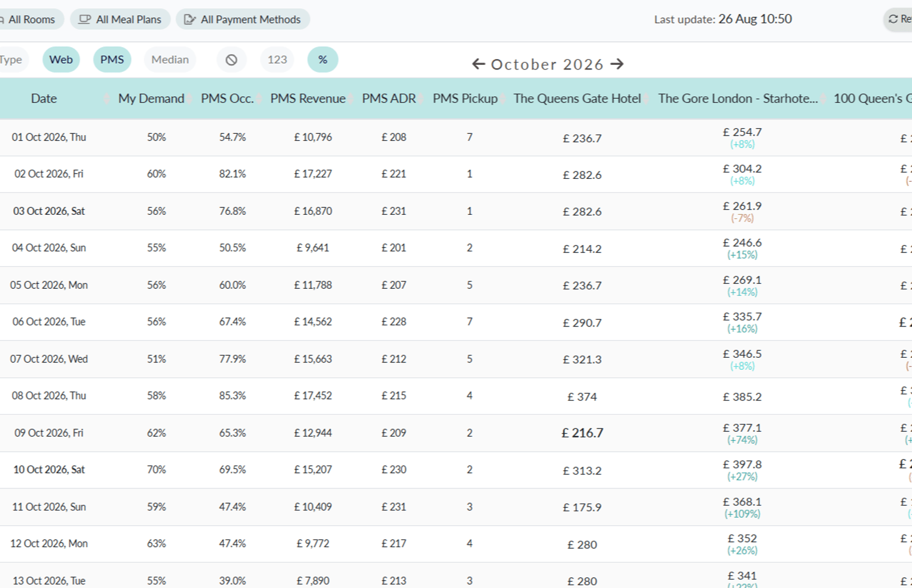Click Gore London rate £ 377.1 (+74%)
The image size is (912, 588).
coord(742,434)
